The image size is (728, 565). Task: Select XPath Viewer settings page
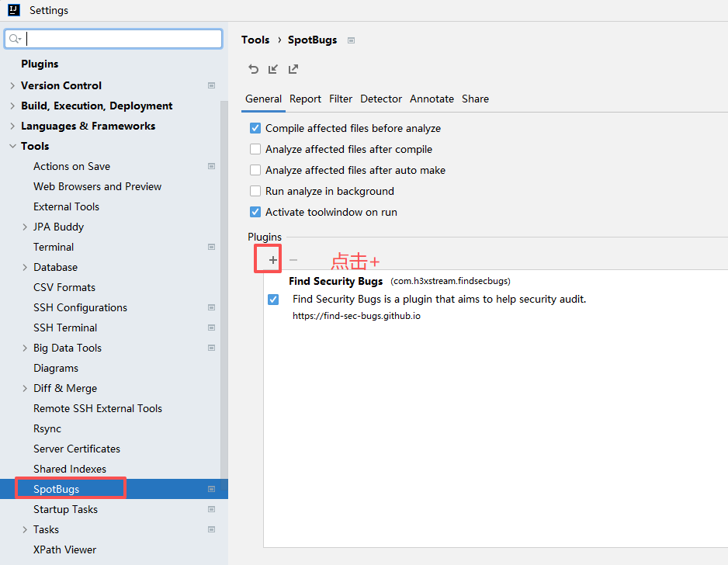64,549
